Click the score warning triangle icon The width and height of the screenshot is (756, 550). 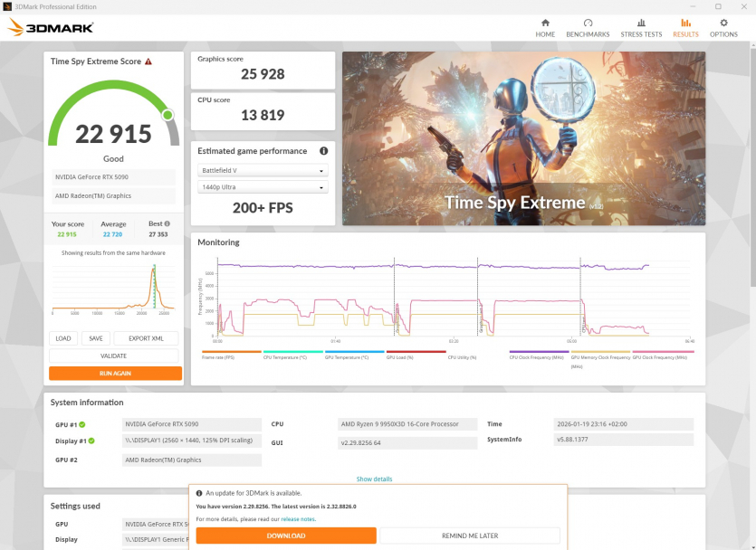click(148, 62)
